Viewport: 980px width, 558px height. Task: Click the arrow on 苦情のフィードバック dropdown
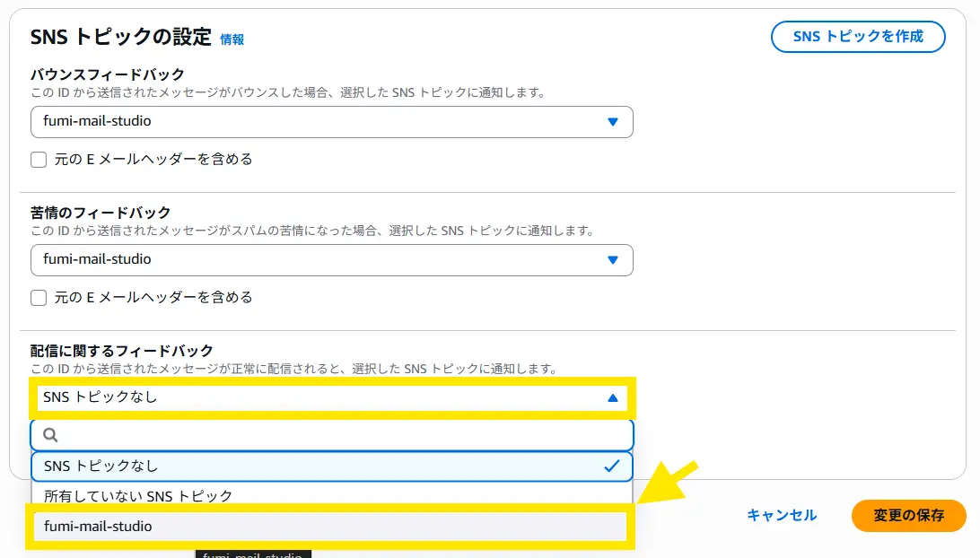click(x=613, y=260)
